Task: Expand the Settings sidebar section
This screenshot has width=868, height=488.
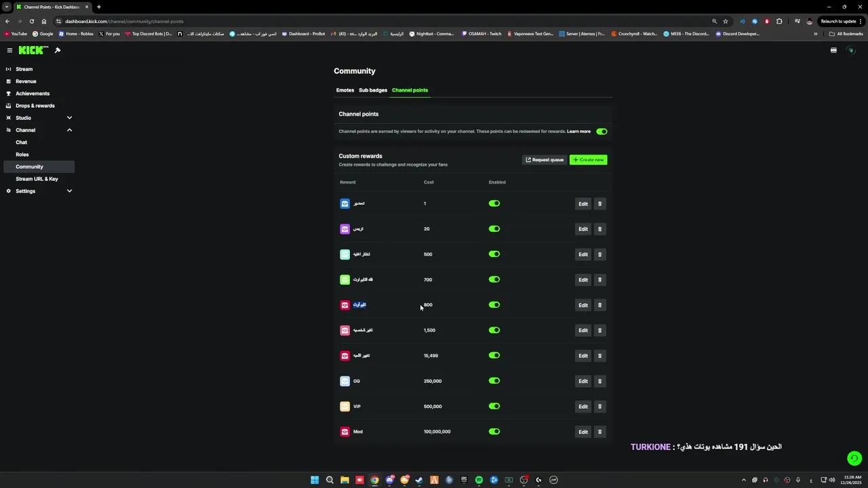Action: tap(69, 191)
